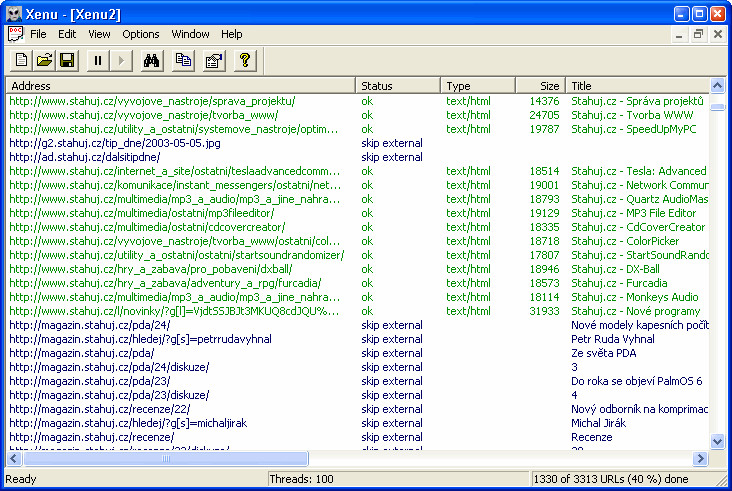
Task: Click the Xenu alien icon in title bar
Action: coord(14,14)
